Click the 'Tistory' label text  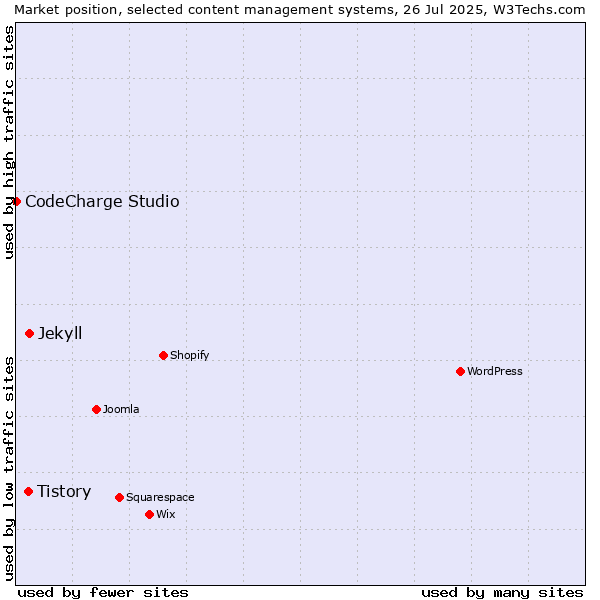tap(64, 491)
